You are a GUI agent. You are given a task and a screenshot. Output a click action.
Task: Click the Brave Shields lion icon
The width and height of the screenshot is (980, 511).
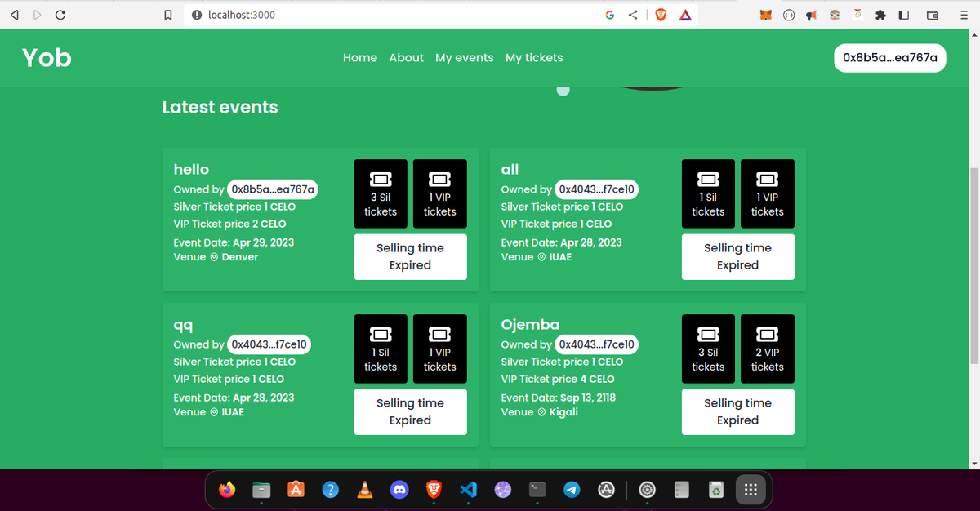click(661, 15)
